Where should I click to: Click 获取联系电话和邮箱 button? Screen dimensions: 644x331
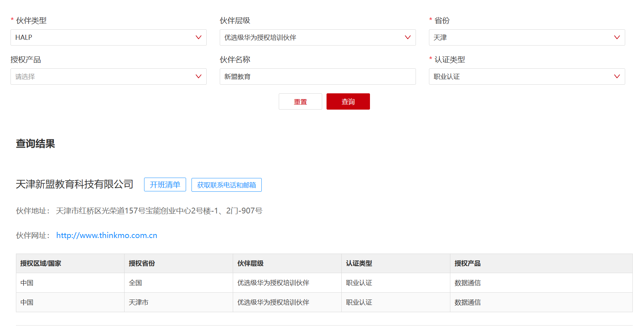pos(226,184)
